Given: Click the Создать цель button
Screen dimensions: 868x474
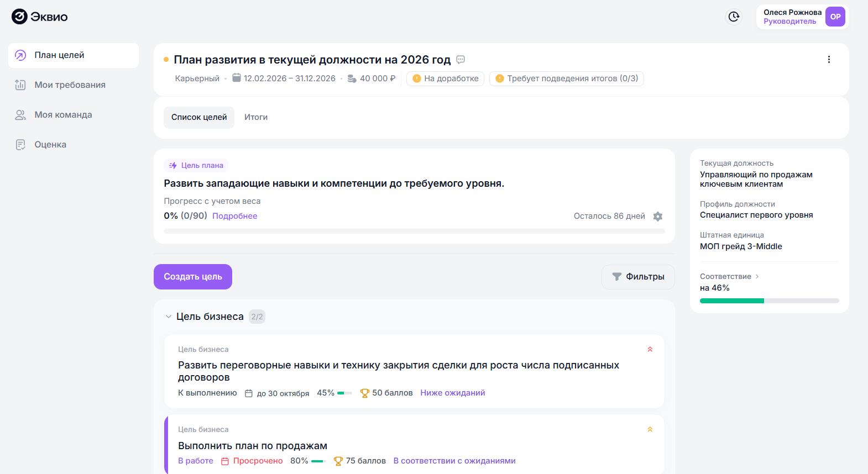Looking at the screenshot, I should [x=193, y=277].
